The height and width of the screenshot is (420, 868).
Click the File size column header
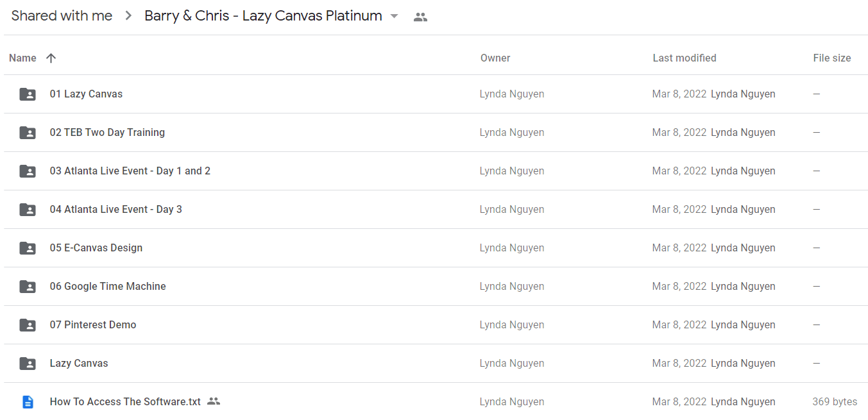tap(832, 58)
